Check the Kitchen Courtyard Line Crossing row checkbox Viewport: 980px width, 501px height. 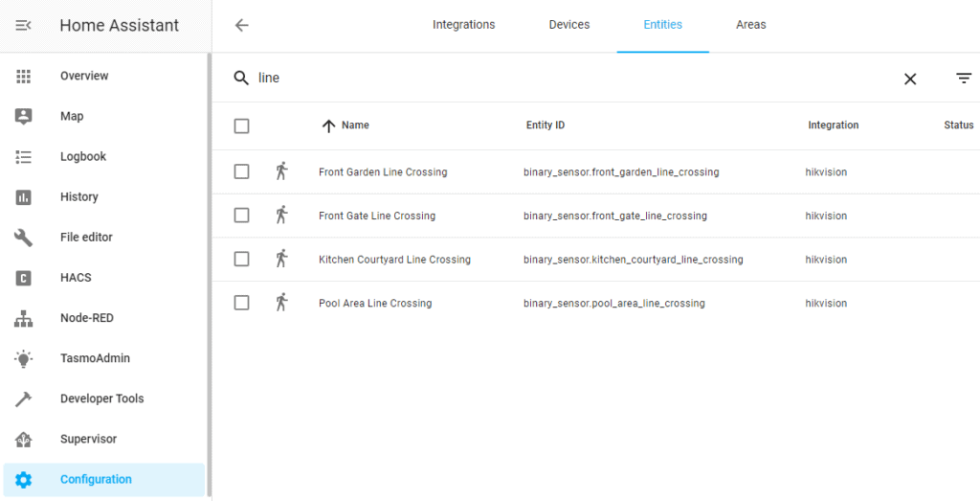click(242, 259)
